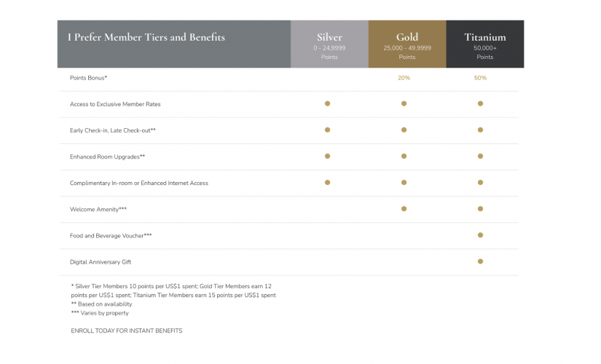
Task: Click the Digital Anniversary Gift label
Action: point(101,262)
